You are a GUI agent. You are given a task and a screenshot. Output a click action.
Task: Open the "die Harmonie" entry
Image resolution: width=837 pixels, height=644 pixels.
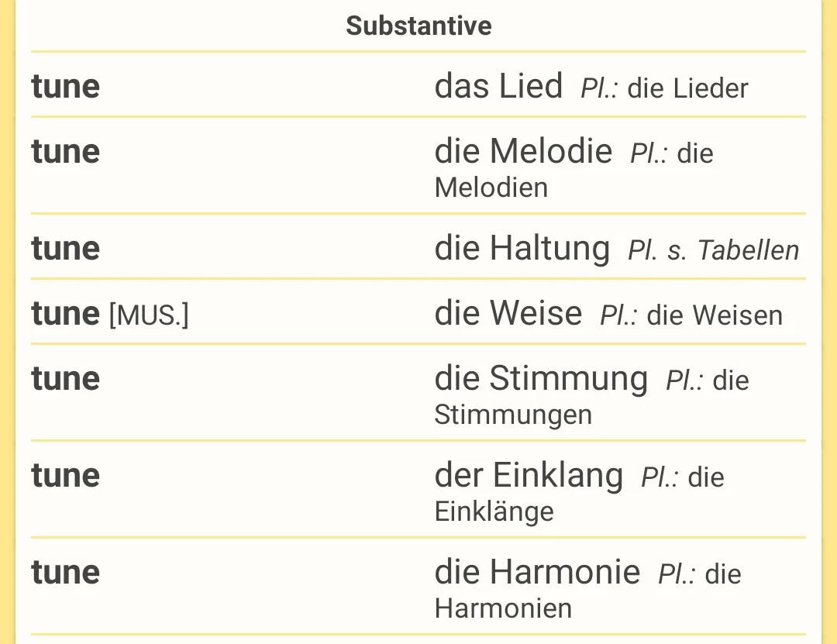click(537, 573)
